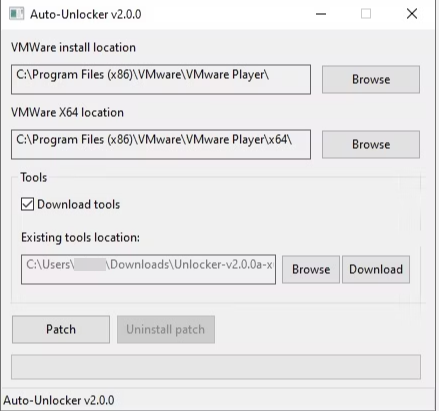This screenshot has height=411, width=439.
Task: Minimize the Auto-Unlocker window
Action: [x=321, y=14]
